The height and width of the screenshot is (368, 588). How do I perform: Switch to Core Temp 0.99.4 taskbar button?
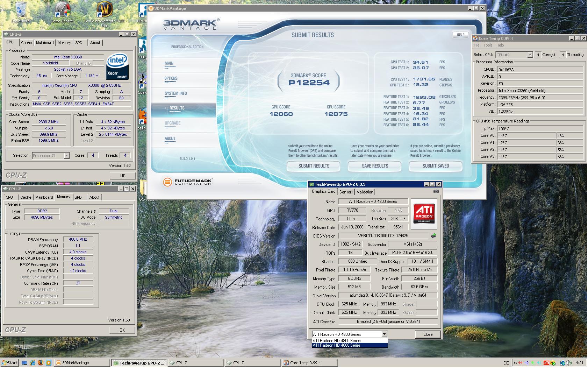pyautogui.click(x=310, y=363)
